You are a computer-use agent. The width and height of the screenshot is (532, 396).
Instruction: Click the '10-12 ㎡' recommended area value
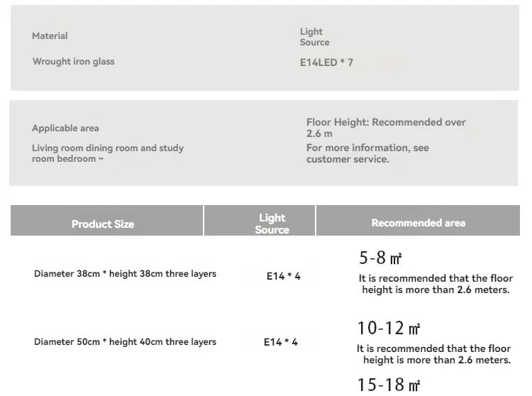pyautogui.click(x=389, y=328)
